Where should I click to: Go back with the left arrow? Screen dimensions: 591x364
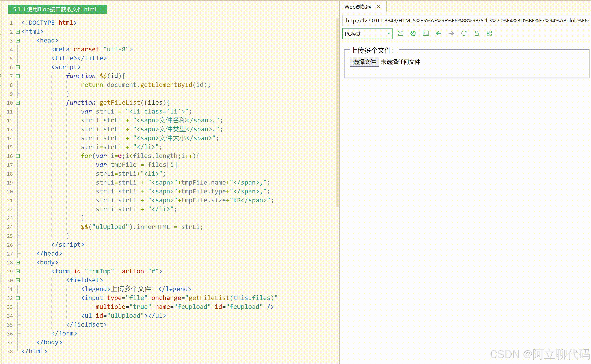click(x=439, y=33)
